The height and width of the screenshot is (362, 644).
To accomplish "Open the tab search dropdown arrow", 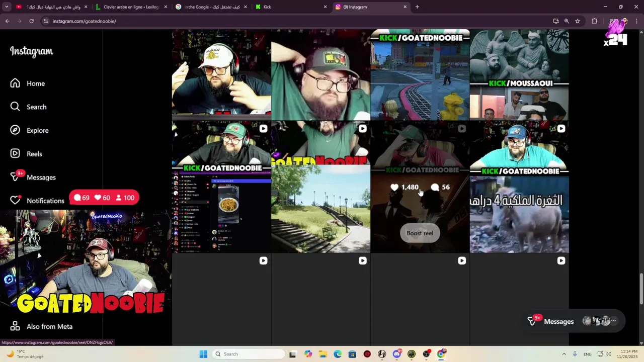I will [6, 7].
